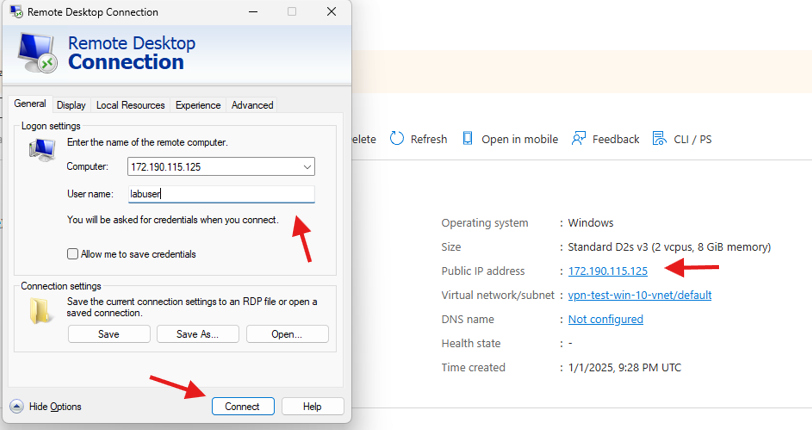Switch to the Display tab
This screenshot has width=812, height=430.
(x=71, y=105)
